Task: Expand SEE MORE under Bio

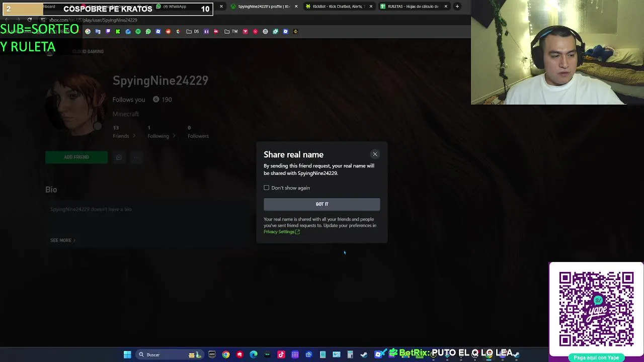Action: coord(63,240)
